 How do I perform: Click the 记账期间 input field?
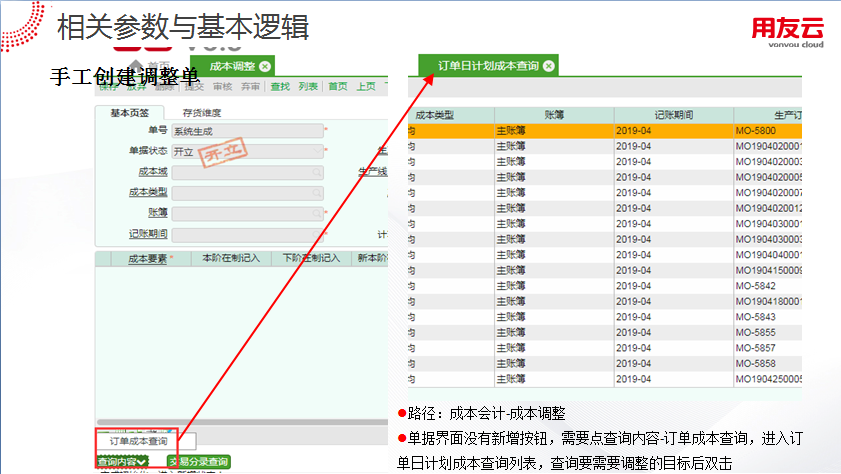pyautogui.click(x=247, y=234)
